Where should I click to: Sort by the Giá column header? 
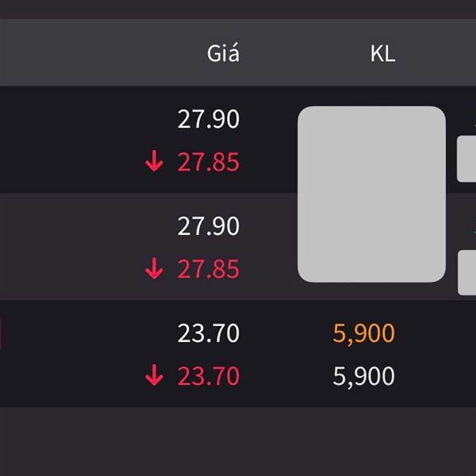pos(223,53)
